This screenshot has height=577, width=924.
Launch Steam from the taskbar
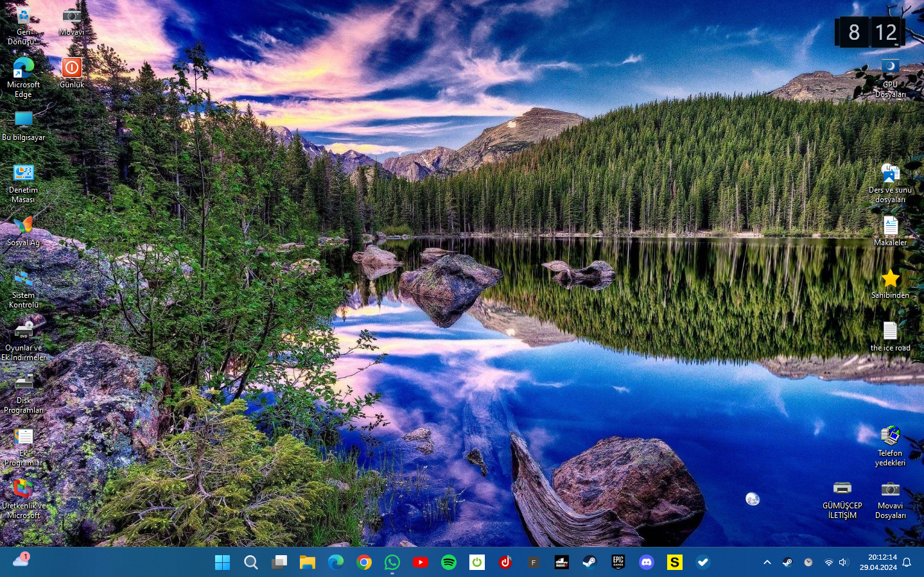click(x=589, y=562)
